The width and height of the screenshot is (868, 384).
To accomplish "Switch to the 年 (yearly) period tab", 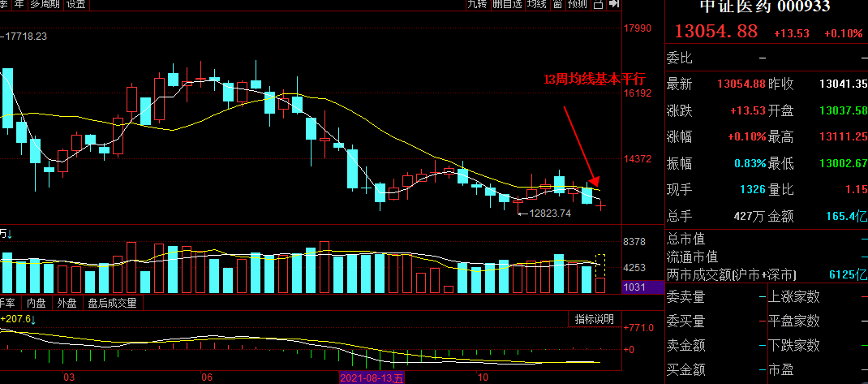I will (x=19, y=5).
